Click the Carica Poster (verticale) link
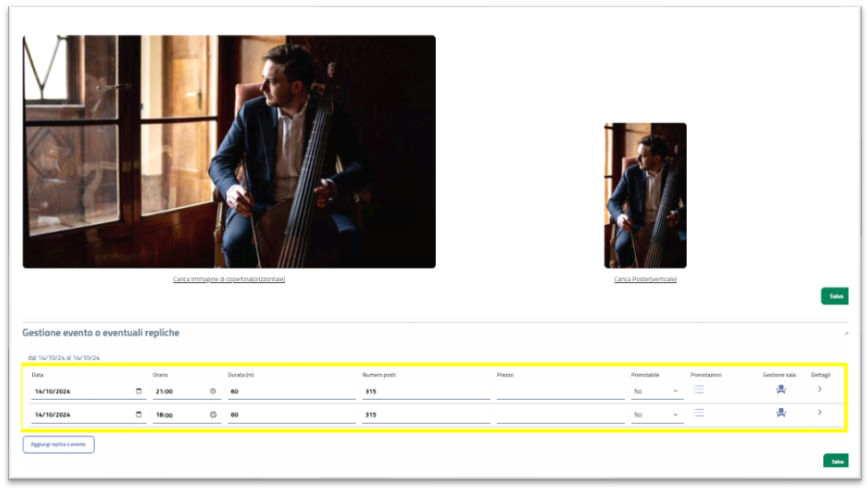The image size is (868, 491). (x=645, y=279)
